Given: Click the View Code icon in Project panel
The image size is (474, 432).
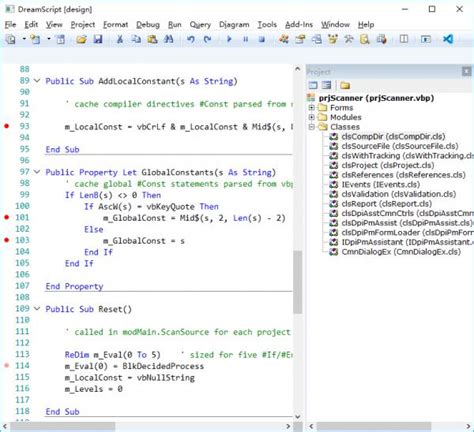Looking at the screenshot, I should pos(313,85).
